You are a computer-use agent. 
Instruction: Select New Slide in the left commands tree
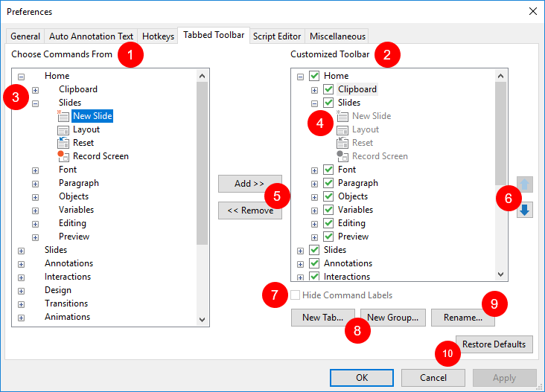(x=92, y=116)
